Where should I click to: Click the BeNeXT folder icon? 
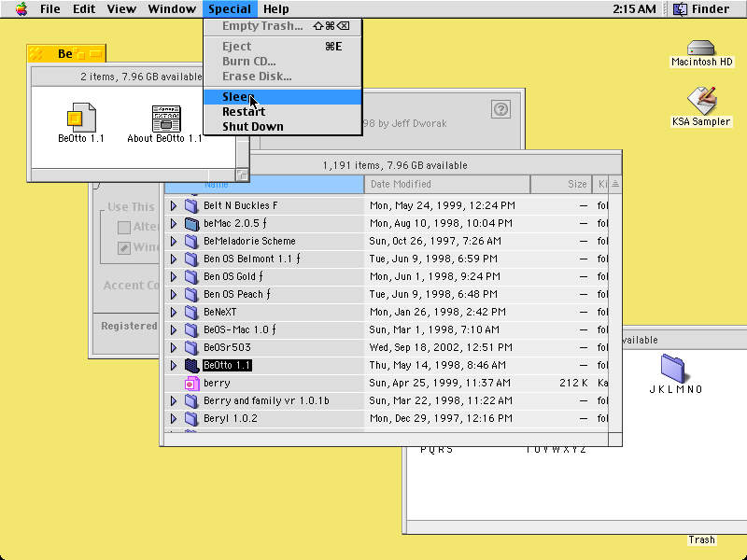tap(191, 312)
